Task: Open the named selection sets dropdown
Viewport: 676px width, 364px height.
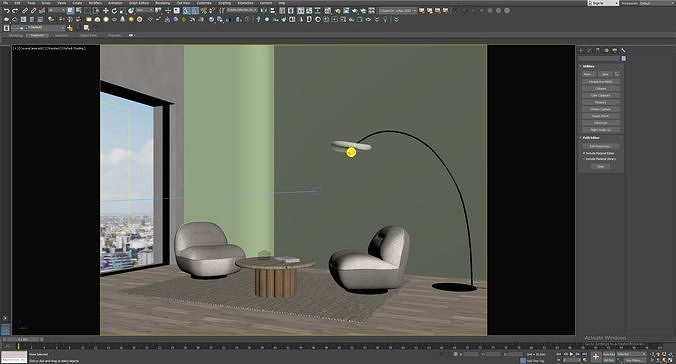Action: click(x=242, y=10)
